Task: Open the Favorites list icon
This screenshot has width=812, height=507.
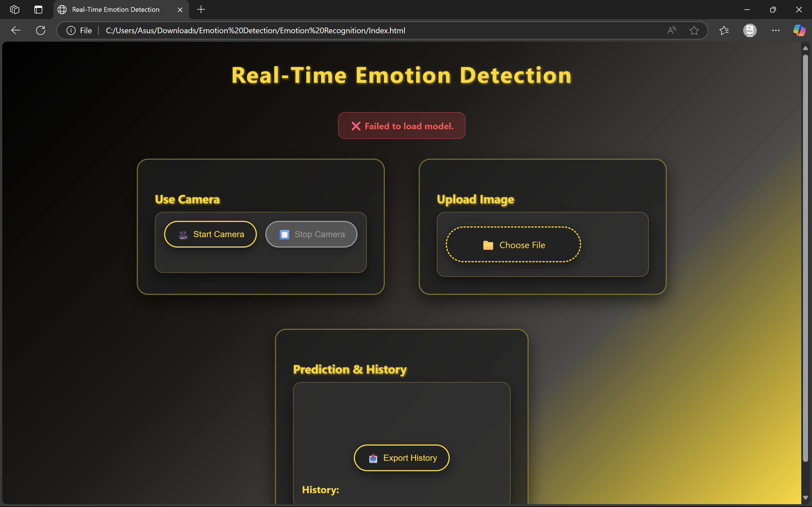Action: point(724,30)
